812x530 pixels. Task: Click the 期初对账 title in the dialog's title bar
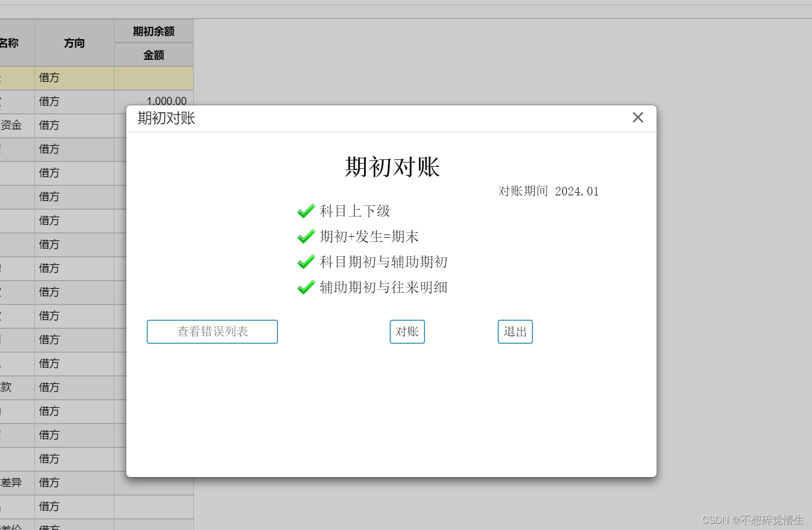click(x=166, y=118)
